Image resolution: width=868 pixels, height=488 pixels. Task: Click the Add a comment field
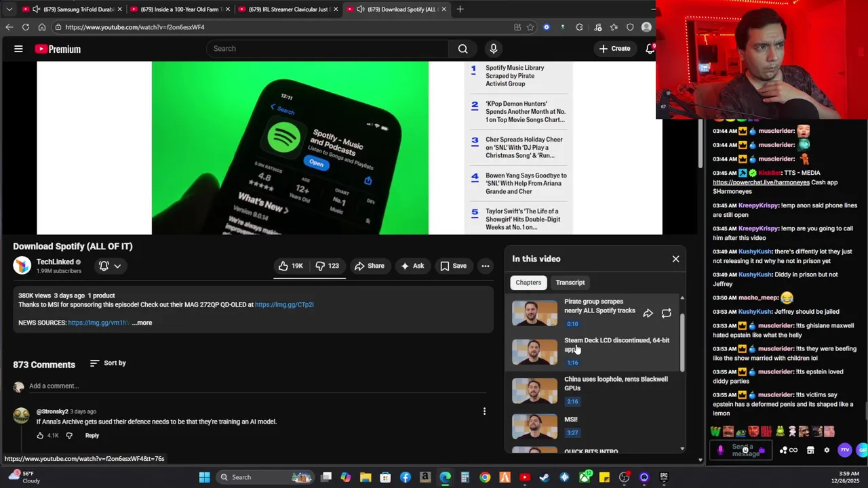[x=258, y=386]
